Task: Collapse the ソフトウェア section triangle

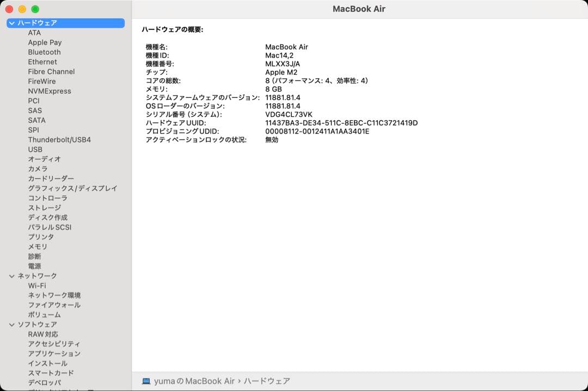Action: 11,324
